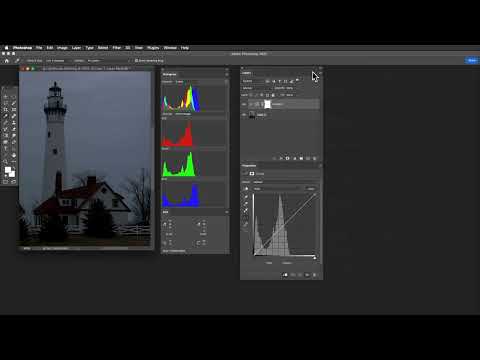This screenshot has width=480, height=360.
Task: Select the Type tool
Action: pyautogui.click(x=6, y=149)
